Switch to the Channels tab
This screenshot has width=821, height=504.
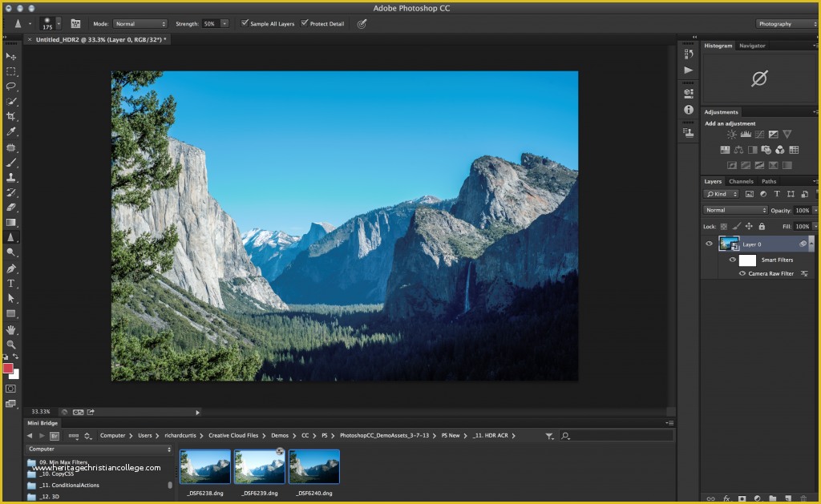tap(741, 182)
